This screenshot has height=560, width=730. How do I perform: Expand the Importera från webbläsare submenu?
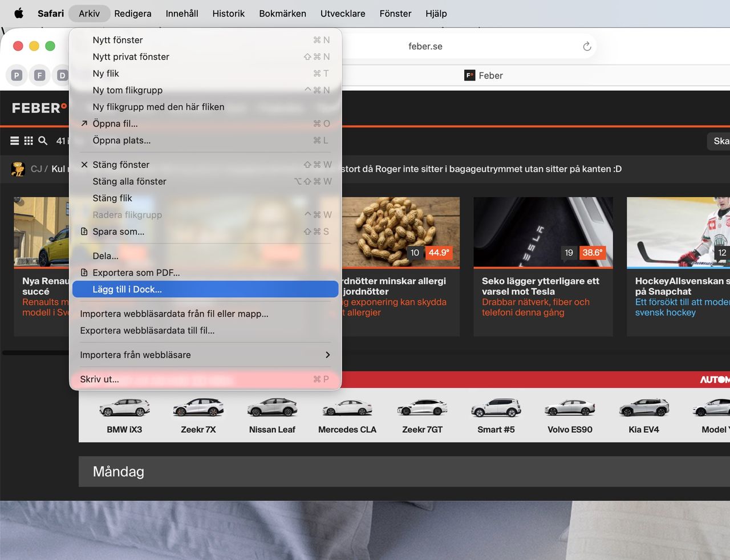(205, 355)
